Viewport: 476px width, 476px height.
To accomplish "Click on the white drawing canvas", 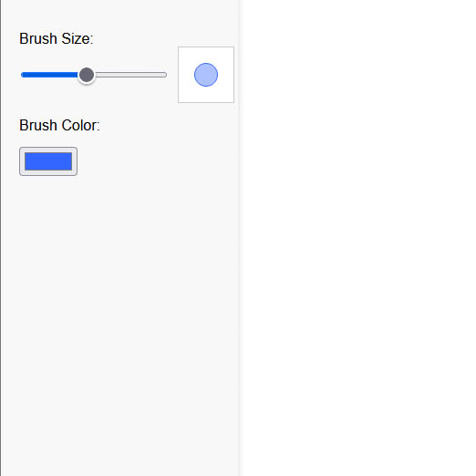I will 358,238.
